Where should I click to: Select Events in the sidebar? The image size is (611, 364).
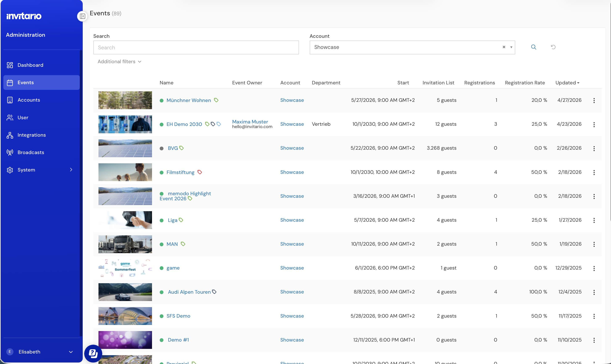(x=41, y=82)
